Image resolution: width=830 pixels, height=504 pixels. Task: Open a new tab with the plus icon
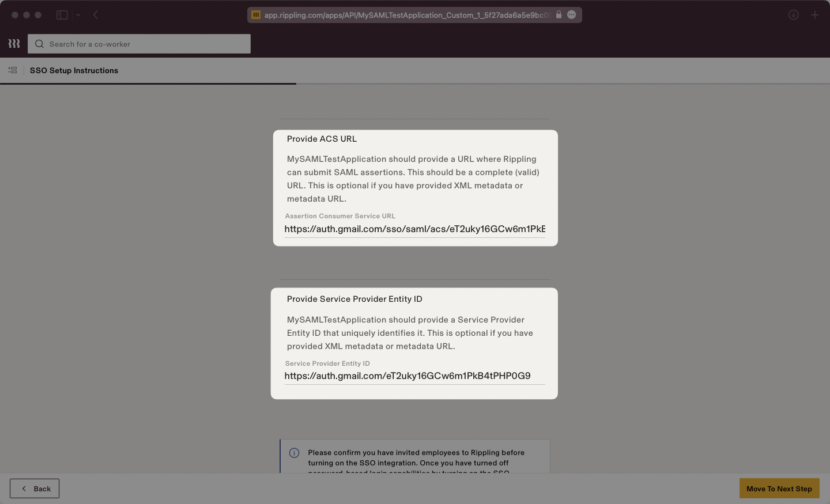tap(815, 15)
